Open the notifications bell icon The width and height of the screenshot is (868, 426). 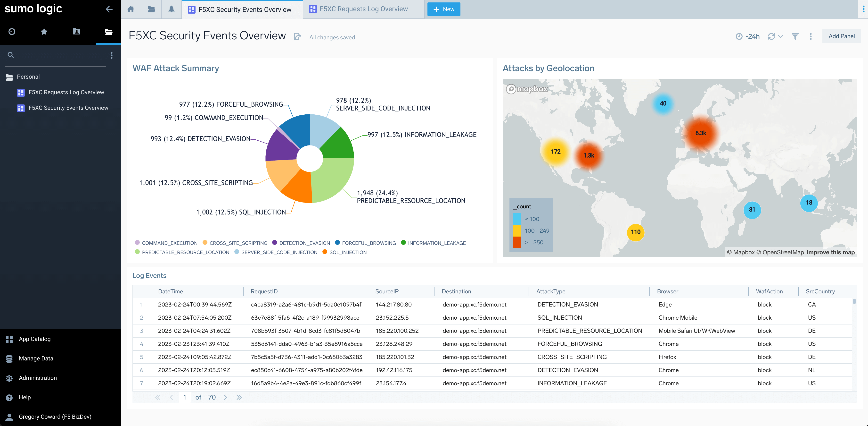tap(171, 9)
